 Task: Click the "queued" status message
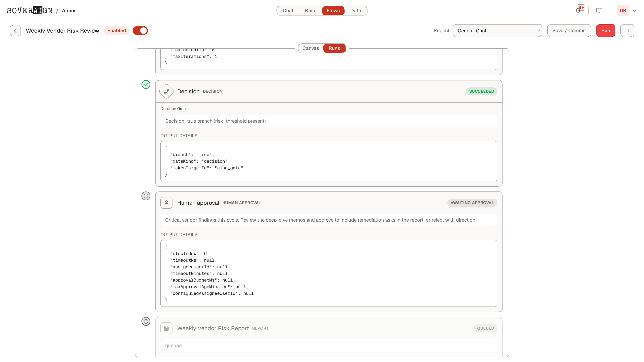(x=173, y=346)
